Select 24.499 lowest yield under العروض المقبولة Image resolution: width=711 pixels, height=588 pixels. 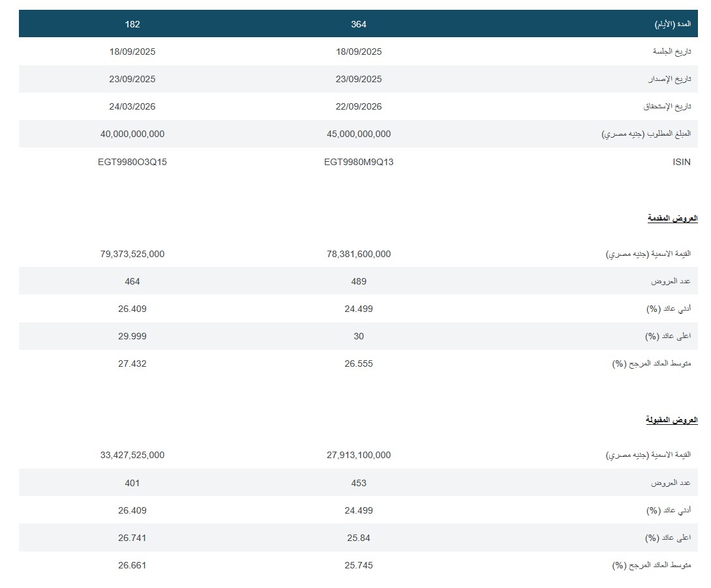point(359,511)
